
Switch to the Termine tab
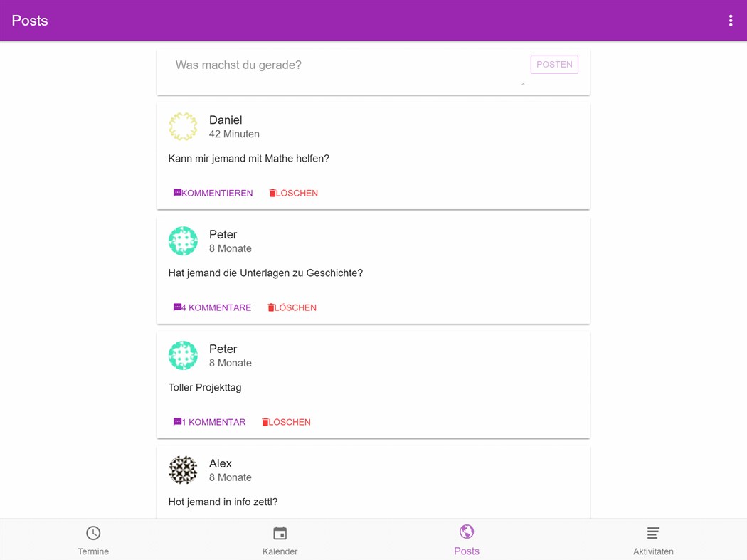pos(93,539)
